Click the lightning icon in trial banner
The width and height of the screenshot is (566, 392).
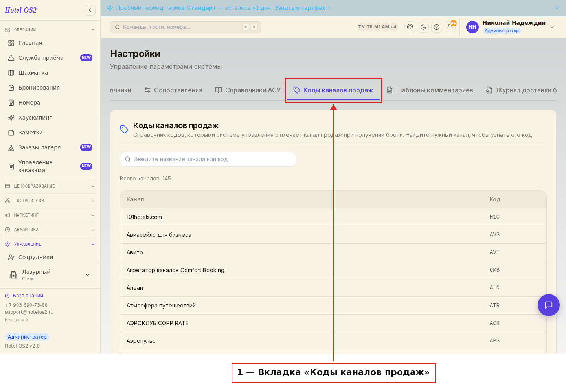[x=110, y=8]
